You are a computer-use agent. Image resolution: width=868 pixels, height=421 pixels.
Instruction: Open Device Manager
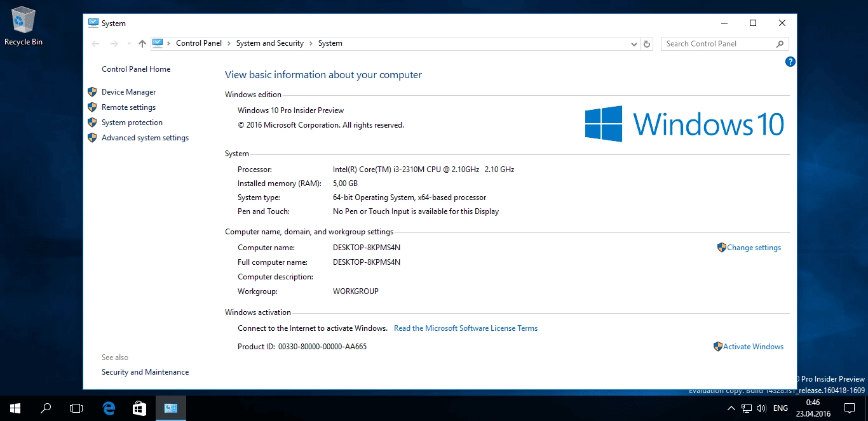128,92
